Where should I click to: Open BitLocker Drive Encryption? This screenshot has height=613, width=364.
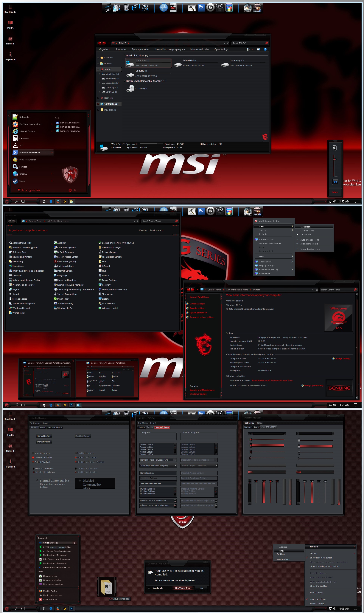click(x=23, y=247)
